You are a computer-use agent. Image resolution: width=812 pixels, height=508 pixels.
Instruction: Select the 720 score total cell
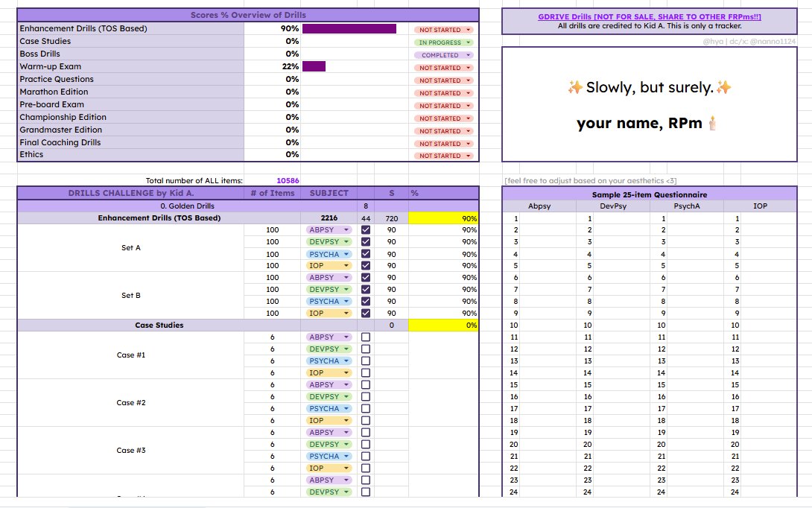pos(392,218)
